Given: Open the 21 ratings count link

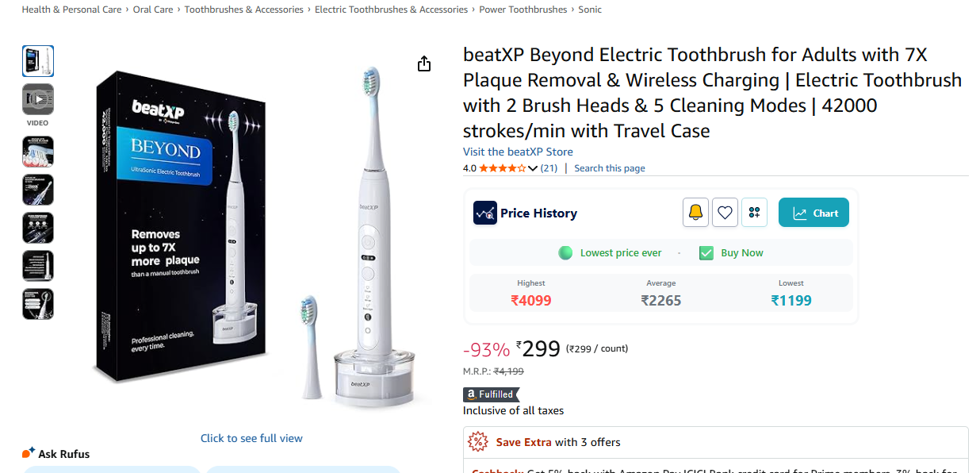Looking at the screenshot, I should pos(549,168).
